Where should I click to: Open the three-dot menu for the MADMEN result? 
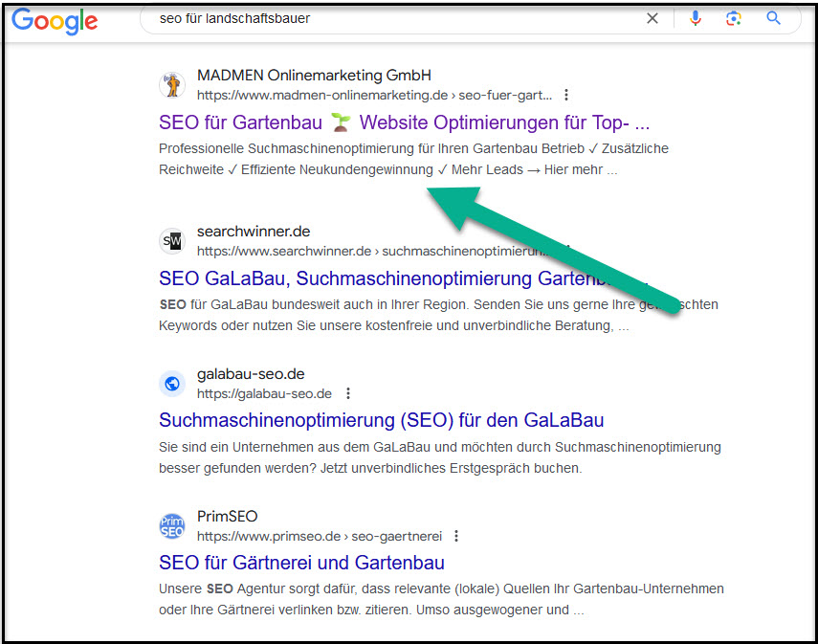(566, 95)
